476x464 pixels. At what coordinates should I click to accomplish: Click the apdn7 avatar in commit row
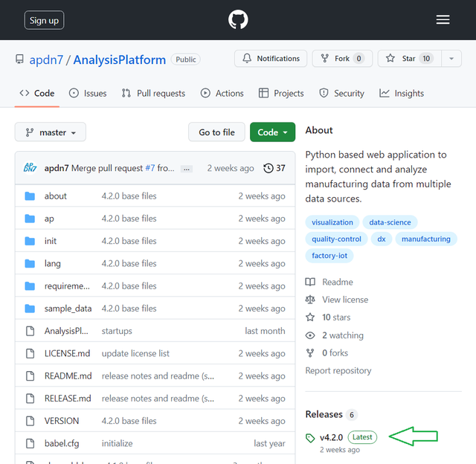click(x=30, y=168)
